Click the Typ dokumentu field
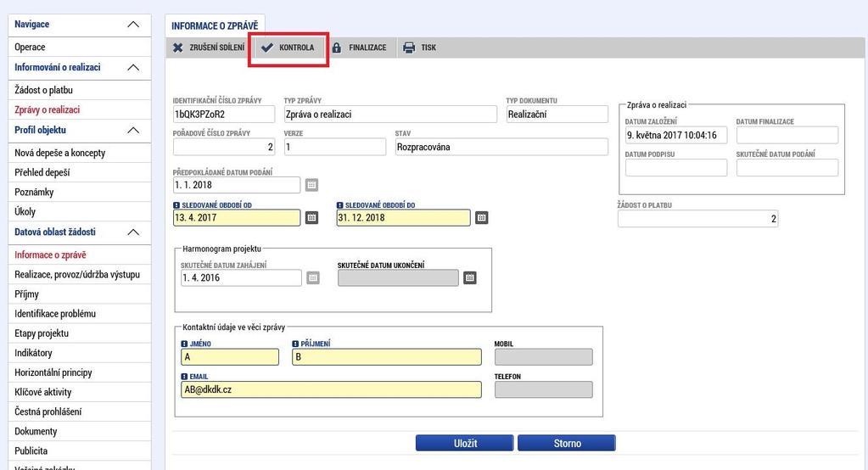 point(557,115)
